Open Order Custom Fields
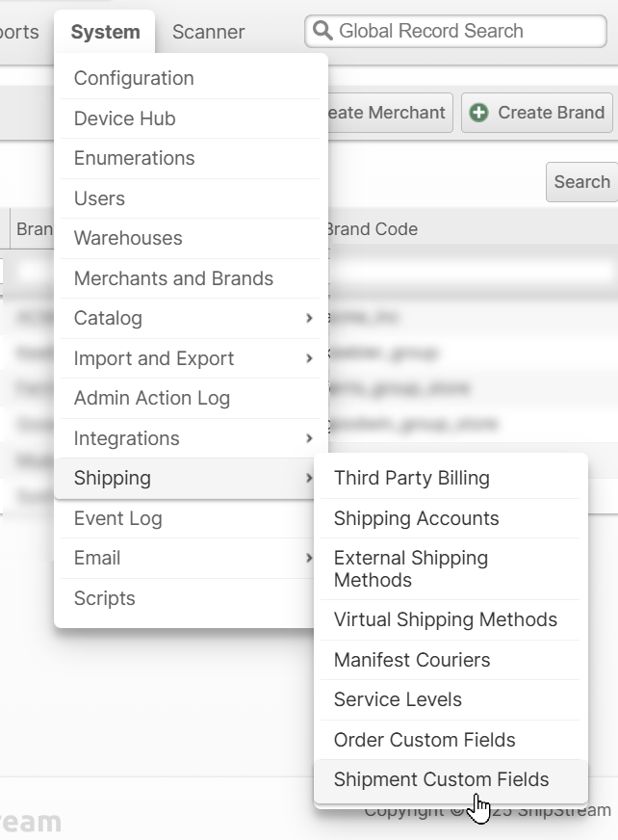618x840 pixels. (x=425, y=740)
